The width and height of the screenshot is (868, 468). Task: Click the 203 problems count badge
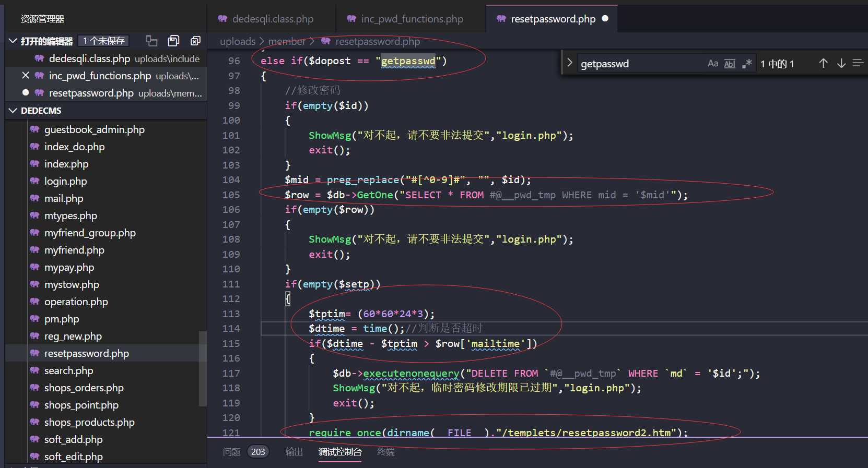click(x=258, y=452)
